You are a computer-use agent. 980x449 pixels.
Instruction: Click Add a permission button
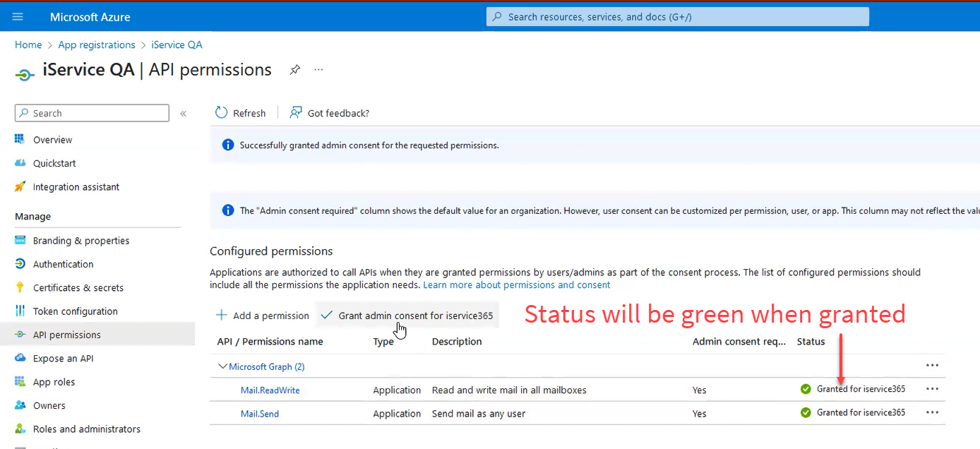click(262, 316)
